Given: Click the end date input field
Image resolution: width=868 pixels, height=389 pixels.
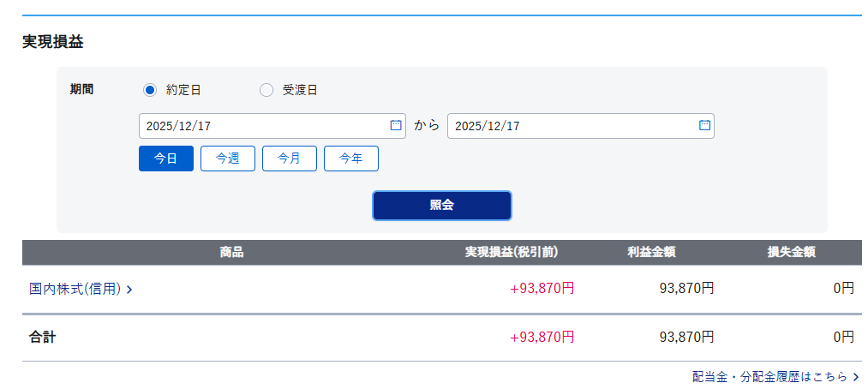Looking at the screenshot, I should [x=570, y=126].
